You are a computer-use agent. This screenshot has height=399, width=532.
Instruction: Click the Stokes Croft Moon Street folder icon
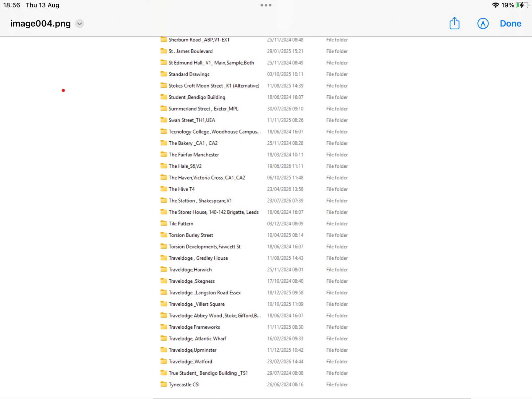[x=164, y=85]
